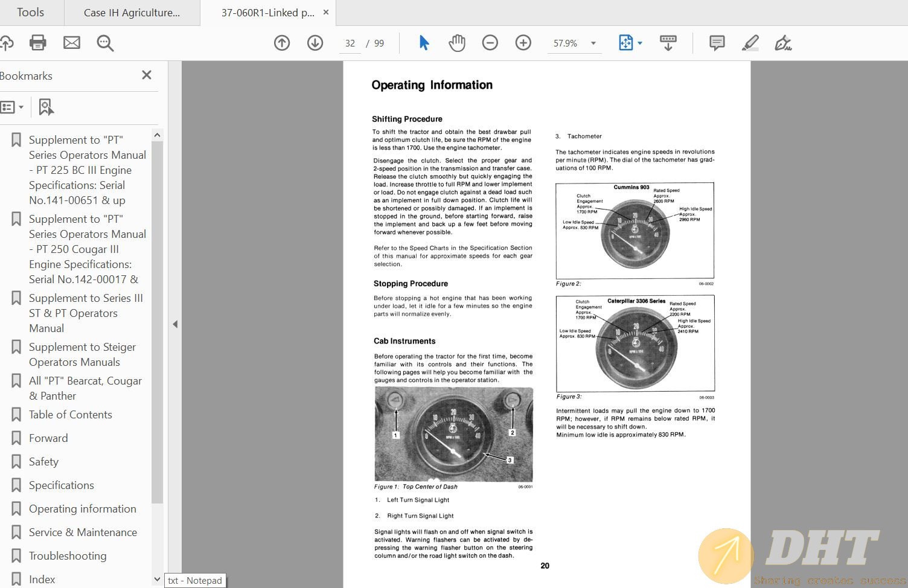This screenshot has height=588, width=908.
Task: Click the bookmark icon beside Forward
Action: tap(17, 438)
